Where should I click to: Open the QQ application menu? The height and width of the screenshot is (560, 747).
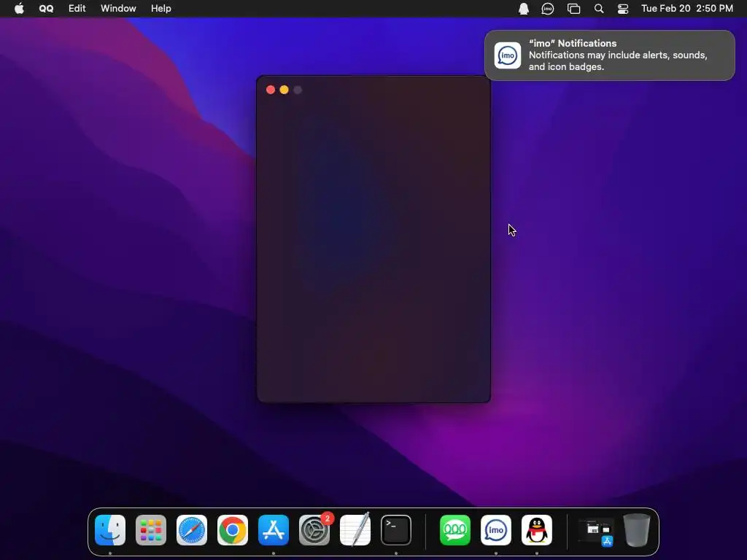pos(46,9)
